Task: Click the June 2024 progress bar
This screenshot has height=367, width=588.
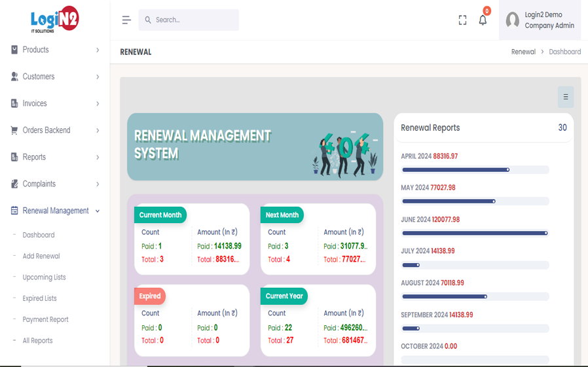Action: point(475,233)
